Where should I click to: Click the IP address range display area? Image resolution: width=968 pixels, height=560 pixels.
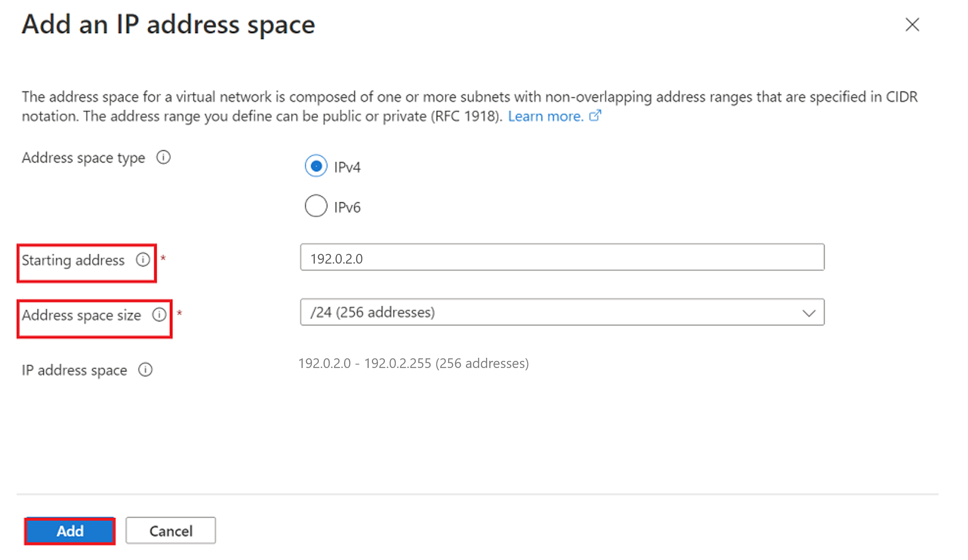coord(413,363)
